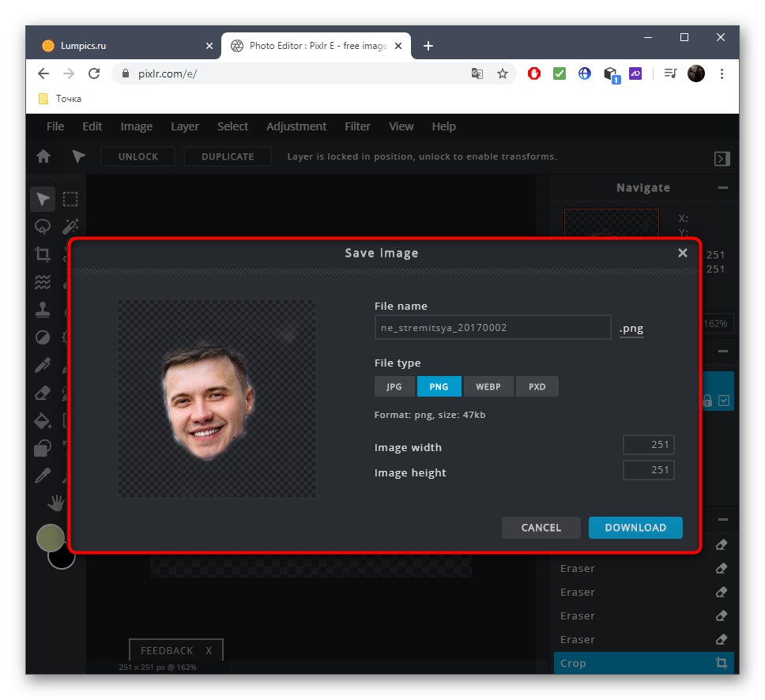Select the liquify waves tool

point(43,282)
